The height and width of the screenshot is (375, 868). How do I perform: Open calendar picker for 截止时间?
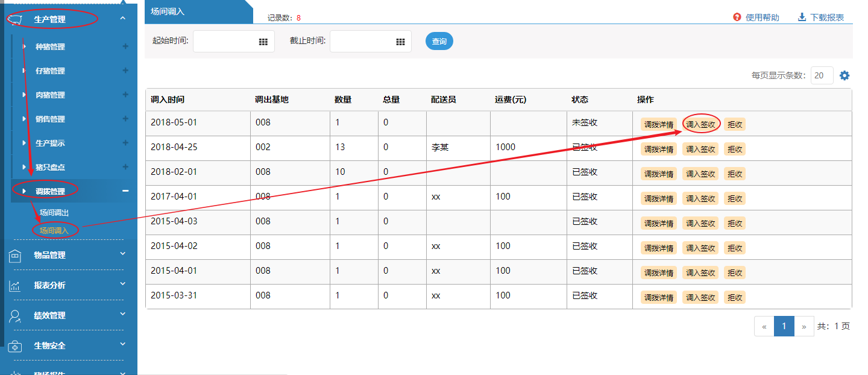[400, 42]
